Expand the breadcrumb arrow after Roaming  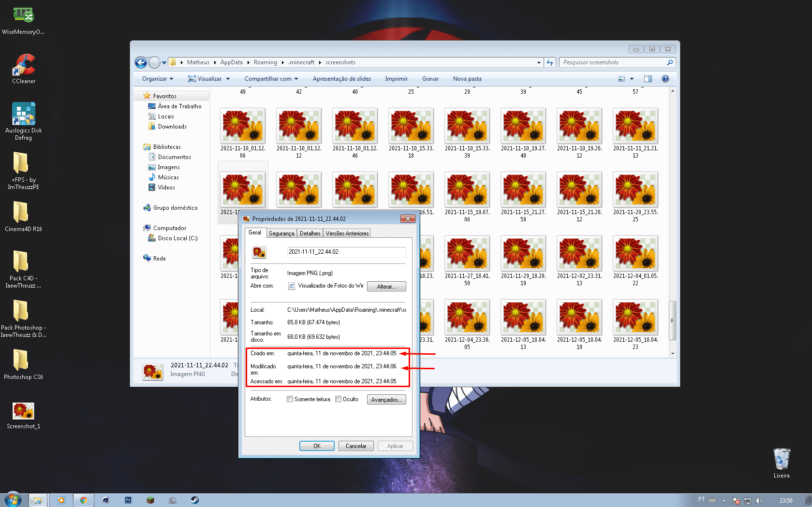283,62
